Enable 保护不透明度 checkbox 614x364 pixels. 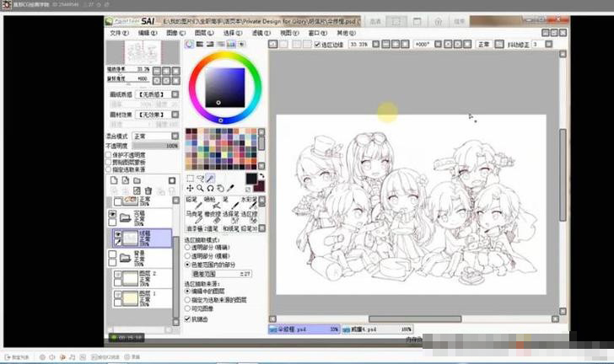[109, 154]
